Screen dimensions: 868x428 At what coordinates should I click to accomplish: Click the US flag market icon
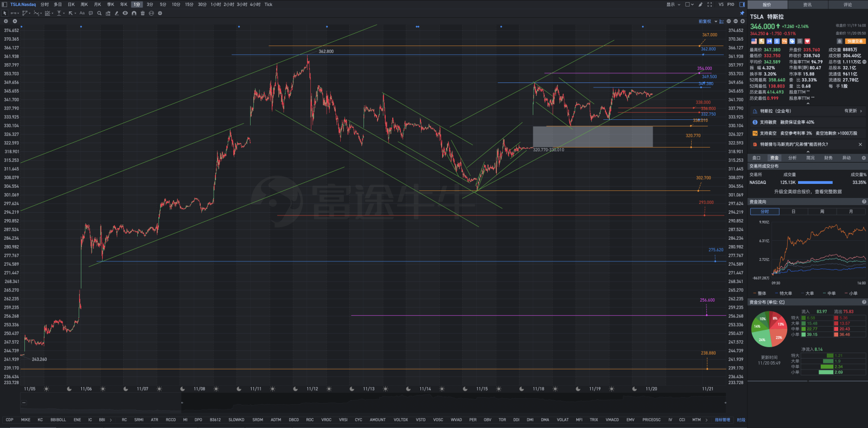pos(754,41)
